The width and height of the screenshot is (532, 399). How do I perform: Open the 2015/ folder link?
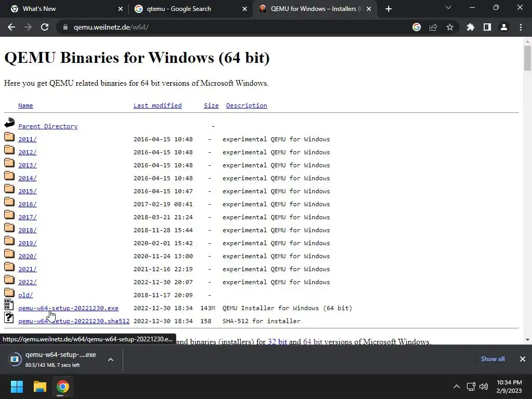28,191
